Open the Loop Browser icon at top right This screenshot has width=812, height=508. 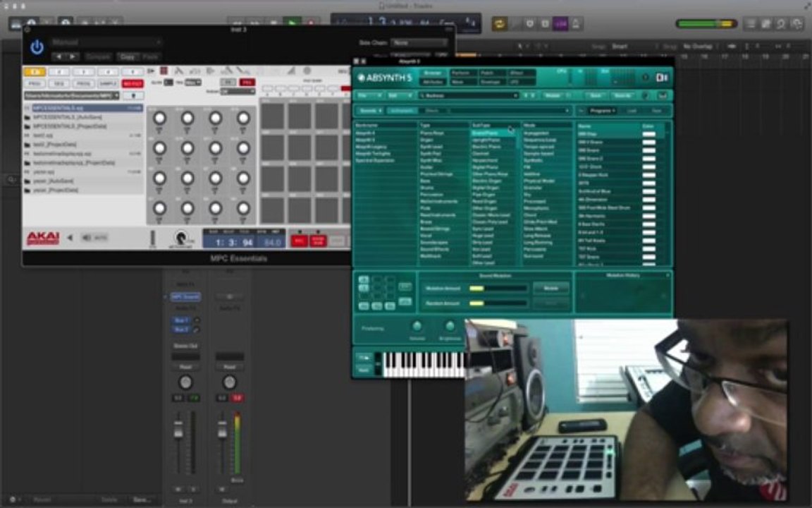[x=780, y=24]
